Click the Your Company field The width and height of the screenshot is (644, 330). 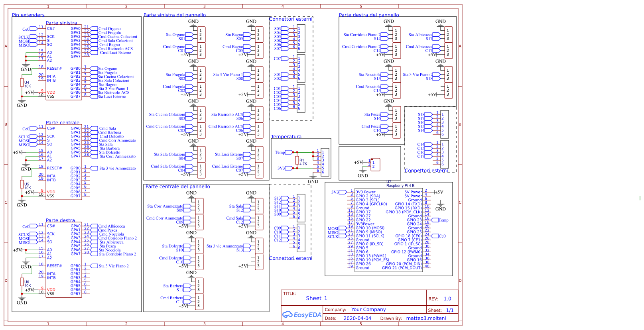[368, 310]
